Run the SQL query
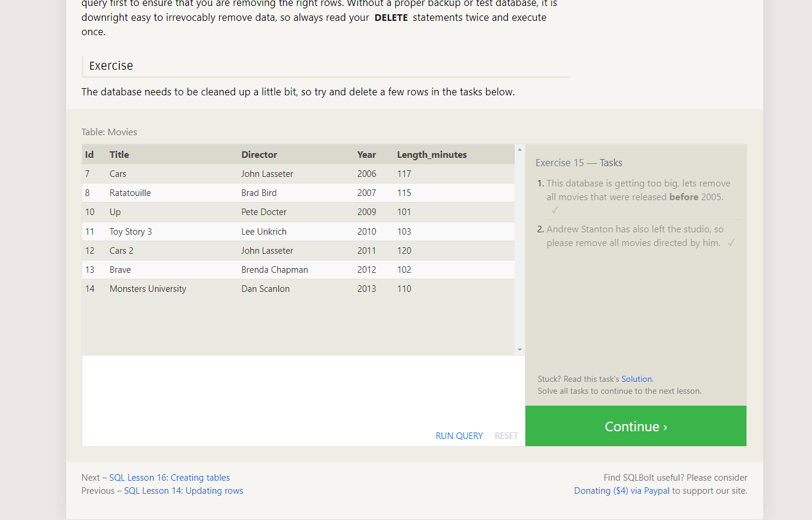The image size is (812, 520). pyautogui.click(x=459, y=436)
